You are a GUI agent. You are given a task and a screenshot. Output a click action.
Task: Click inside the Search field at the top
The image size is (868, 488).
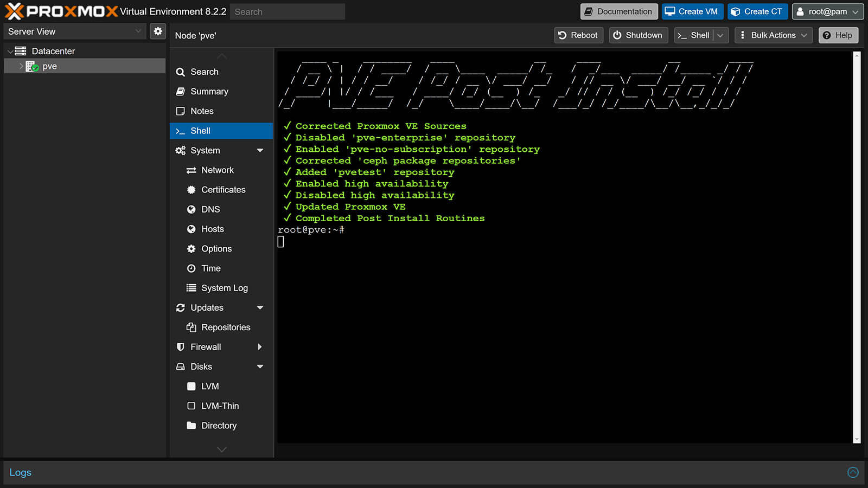[x=287, y=11]
